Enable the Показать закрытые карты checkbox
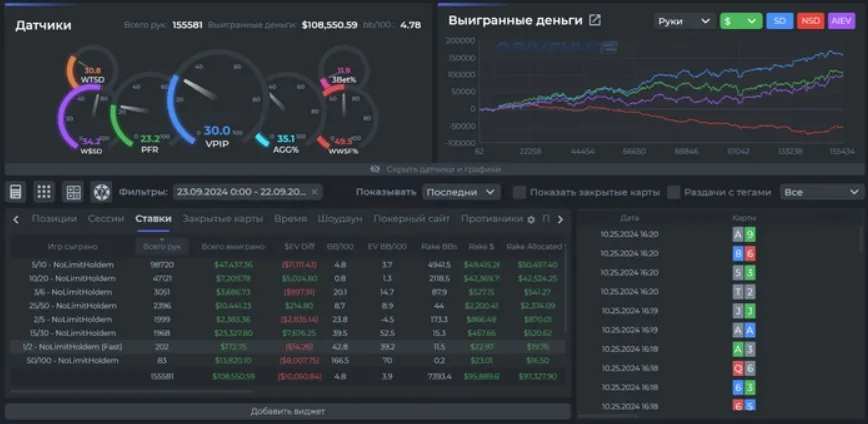This screenshot has width=868, height=424. [519, 192]
